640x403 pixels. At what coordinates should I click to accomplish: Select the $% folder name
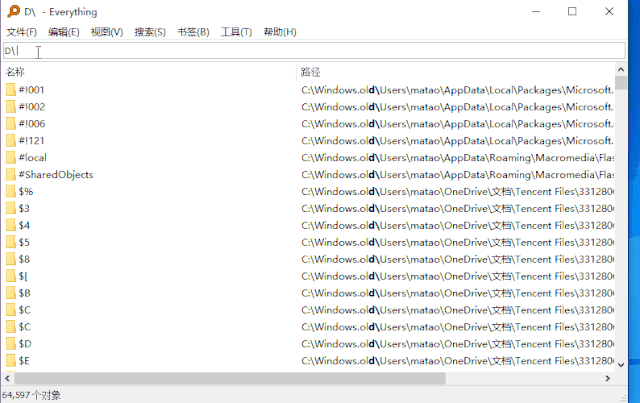(x=26, y=191)
